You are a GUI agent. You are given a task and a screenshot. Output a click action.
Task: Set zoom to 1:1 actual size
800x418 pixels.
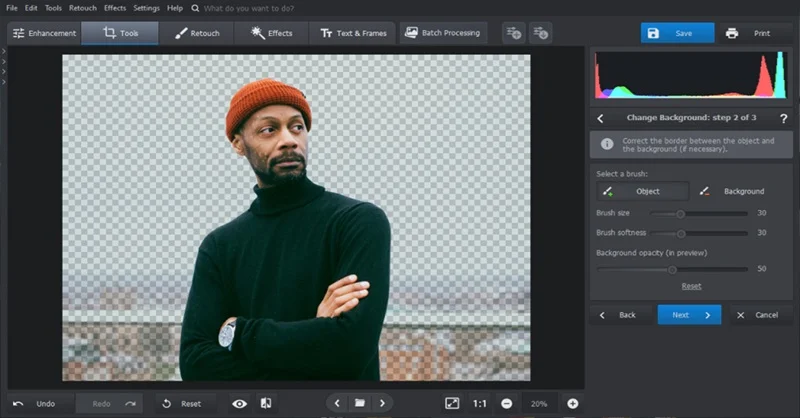point(480,403)
